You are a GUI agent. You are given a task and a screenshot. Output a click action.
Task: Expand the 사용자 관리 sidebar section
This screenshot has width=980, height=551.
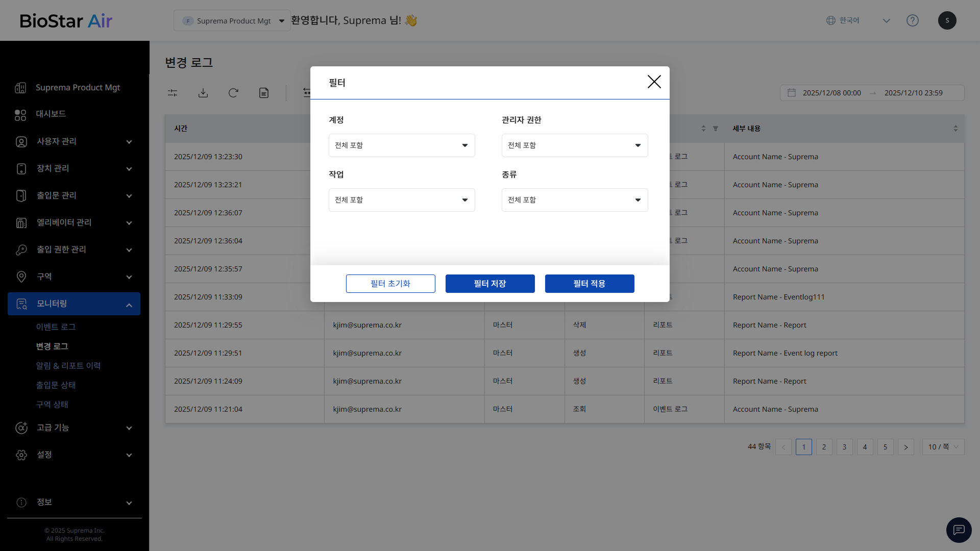click(74, 141)
